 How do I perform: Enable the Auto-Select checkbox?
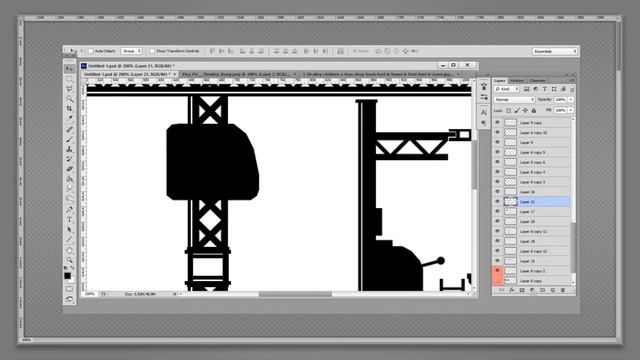pos(91,51)
